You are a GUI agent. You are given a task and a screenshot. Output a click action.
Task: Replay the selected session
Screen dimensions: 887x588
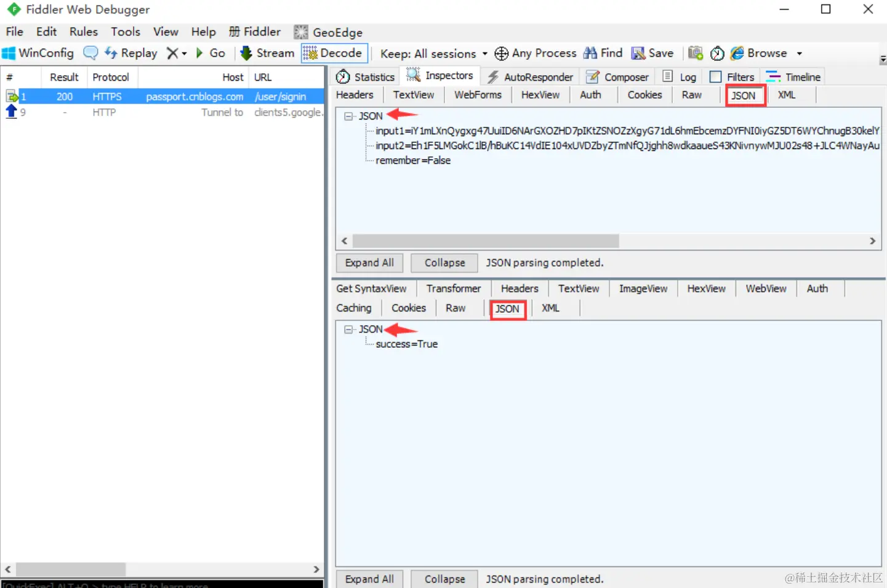[130, 53]
